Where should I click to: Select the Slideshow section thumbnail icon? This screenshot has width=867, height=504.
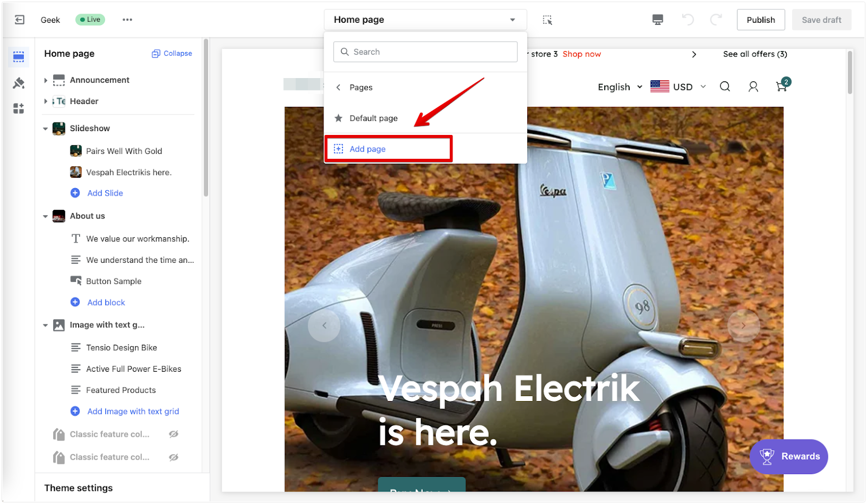tap(59, 128)
